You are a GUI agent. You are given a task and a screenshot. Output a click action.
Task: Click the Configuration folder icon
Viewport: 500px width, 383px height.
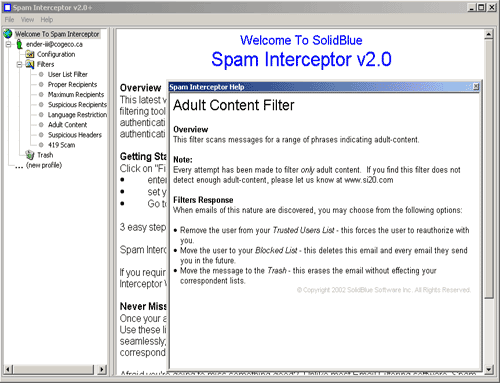[30, 54]
